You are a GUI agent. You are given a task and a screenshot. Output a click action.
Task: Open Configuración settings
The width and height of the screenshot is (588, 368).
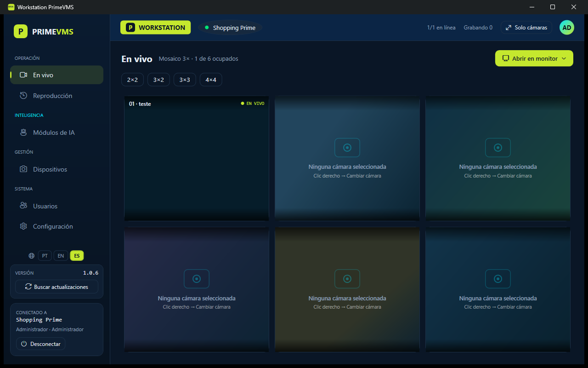(x=57, y=226)
